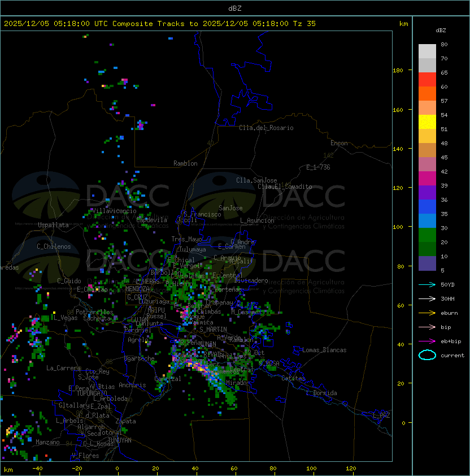The image size is (470, 476).
Task: Click the S_MARTIN city label
Action: 213,330
